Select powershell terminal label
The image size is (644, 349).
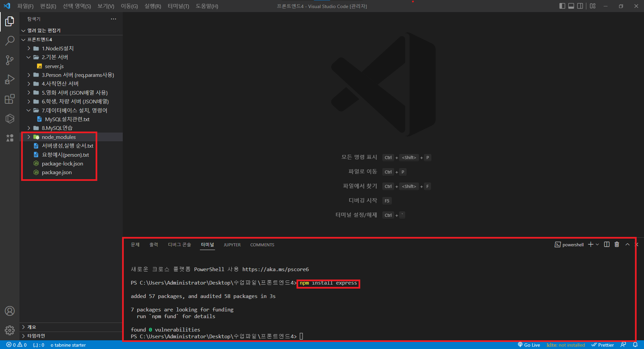coord(569,245)
